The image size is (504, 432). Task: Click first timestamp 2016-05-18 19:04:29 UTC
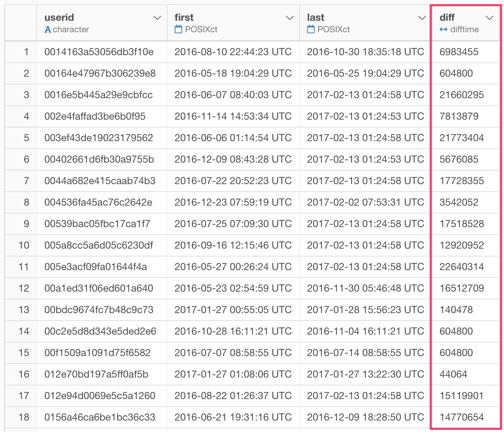[x=233, y=73]
